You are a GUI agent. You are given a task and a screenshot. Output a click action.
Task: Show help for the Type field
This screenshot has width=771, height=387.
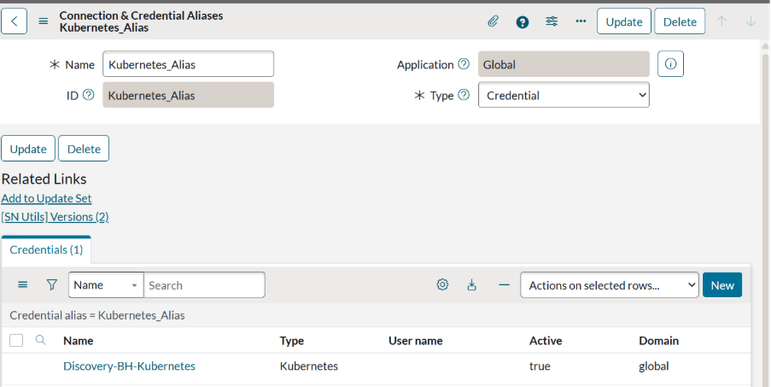pos(464,94)
